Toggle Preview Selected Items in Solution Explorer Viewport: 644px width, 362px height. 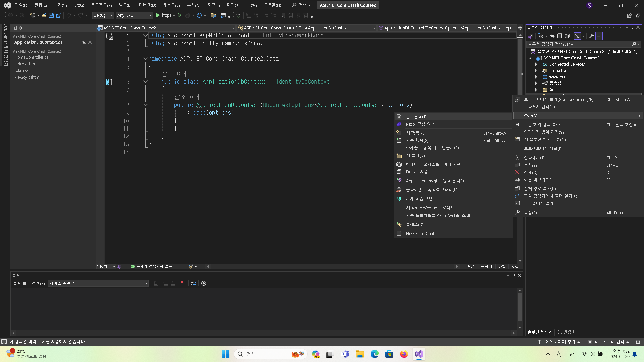(x=599, y=36)
